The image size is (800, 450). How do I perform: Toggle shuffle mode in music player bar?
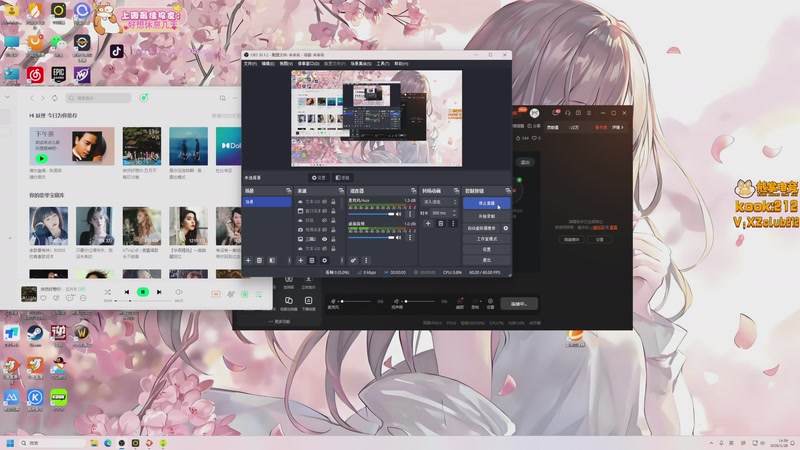point(107,292)
